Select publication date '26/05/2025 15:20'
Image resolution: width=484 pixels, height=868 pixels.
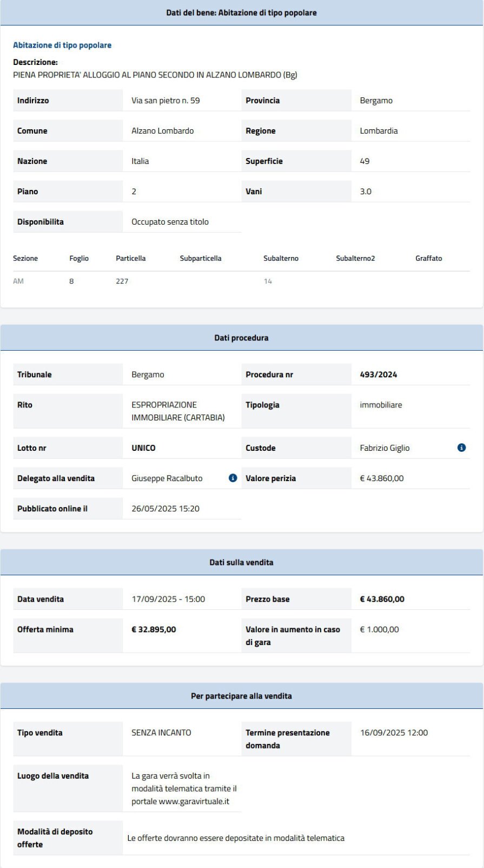(x=165, y=509)
